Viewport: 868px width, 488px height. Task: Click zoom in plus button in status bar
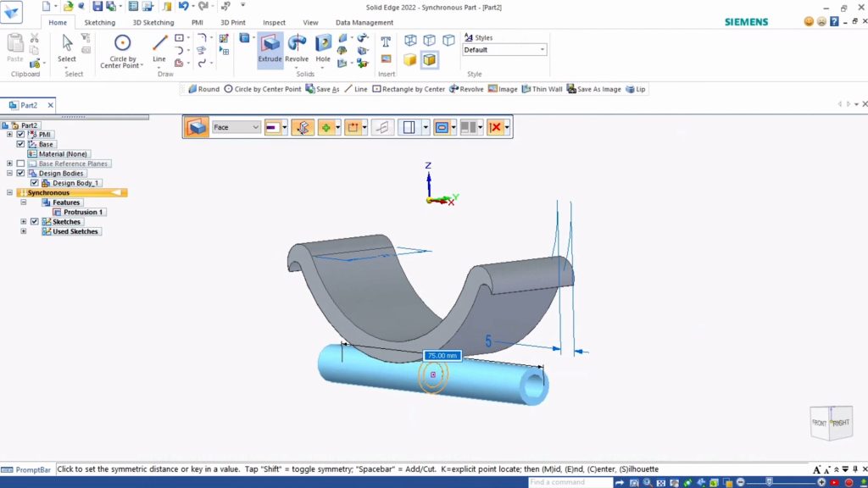821,482
